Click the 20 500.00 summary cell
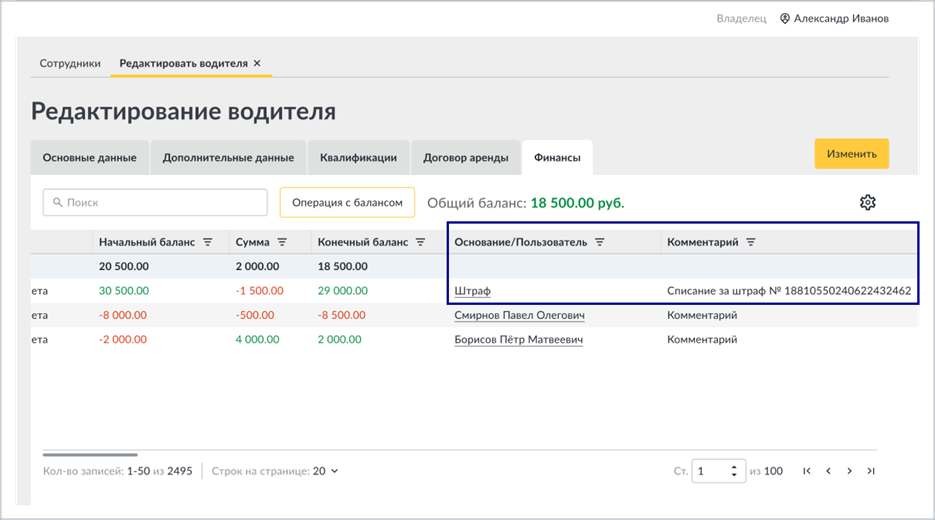This screenshot has width=935, height=520. 124,267
